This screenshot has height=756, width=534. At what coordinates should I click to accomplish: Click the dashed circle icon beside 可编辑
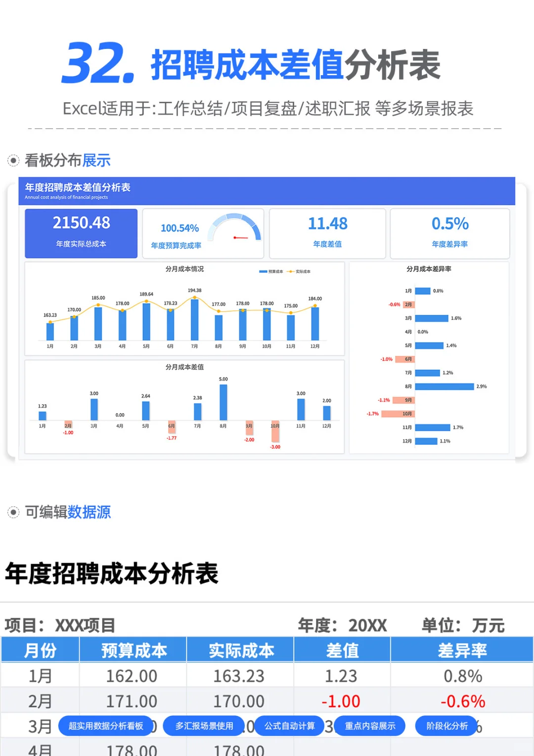click(14, 513)
